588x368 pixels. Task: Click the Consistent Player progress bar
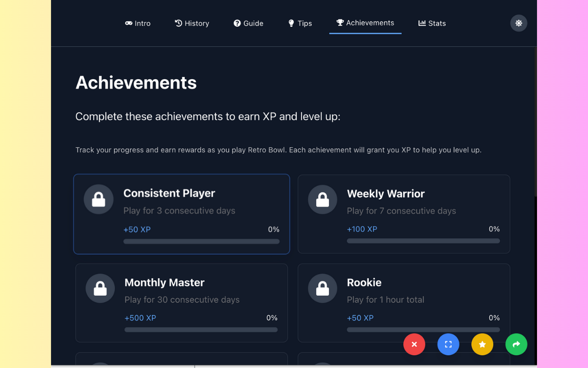pos(202,241)
